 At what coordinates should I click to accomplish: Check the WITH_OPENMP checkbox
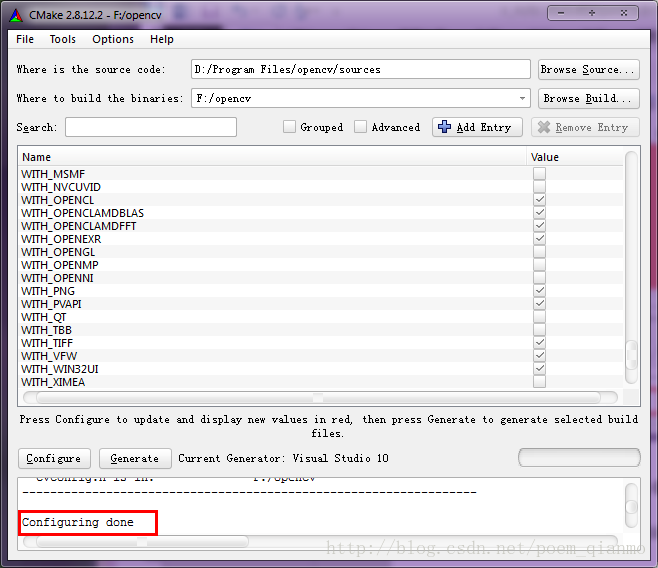539,265
